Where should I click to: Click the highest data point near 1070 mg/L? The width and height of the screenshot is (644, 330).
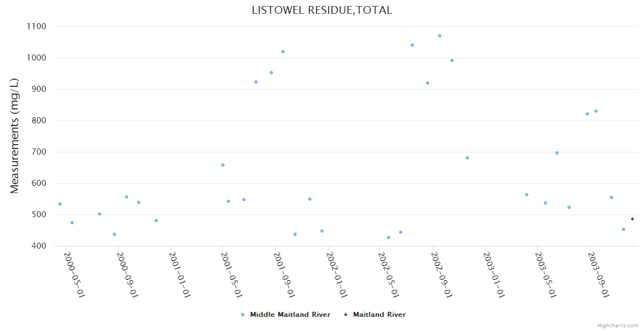point(440,36)
